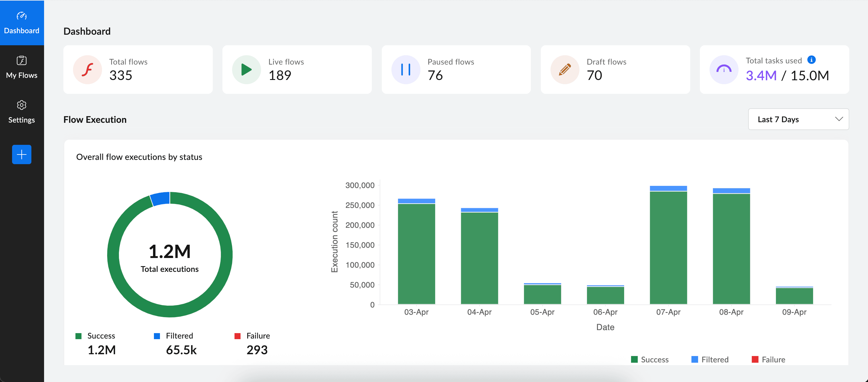Open the My Flows section
Viewport: 868px width, 382px height.
point(21,67)
